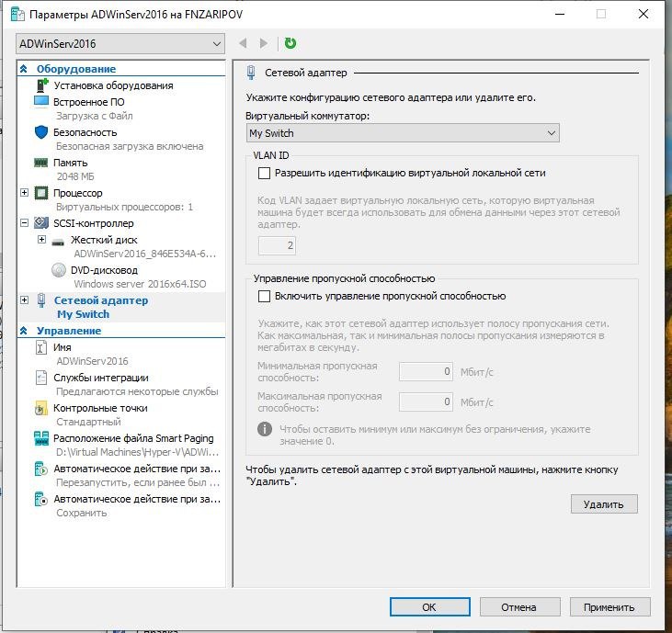Click the ОК button
Viewport: 672px width, 633px height.
[x=430, y=607]
